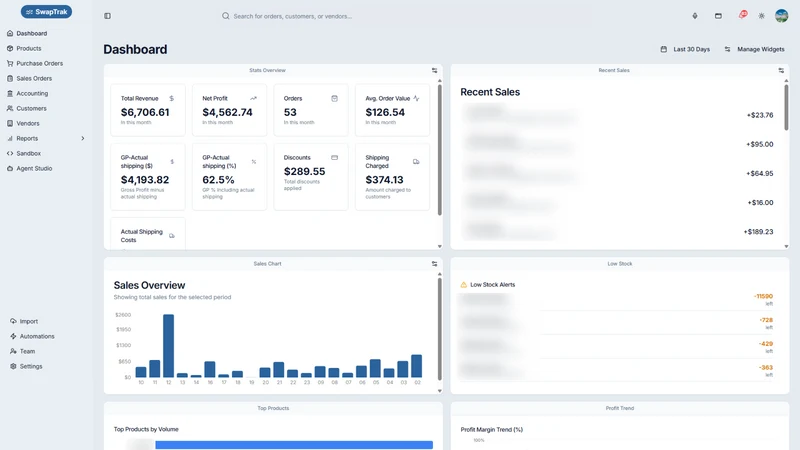Click the cart icon beside Purchase Orders
Screen dimensions: 800x450
10,63
